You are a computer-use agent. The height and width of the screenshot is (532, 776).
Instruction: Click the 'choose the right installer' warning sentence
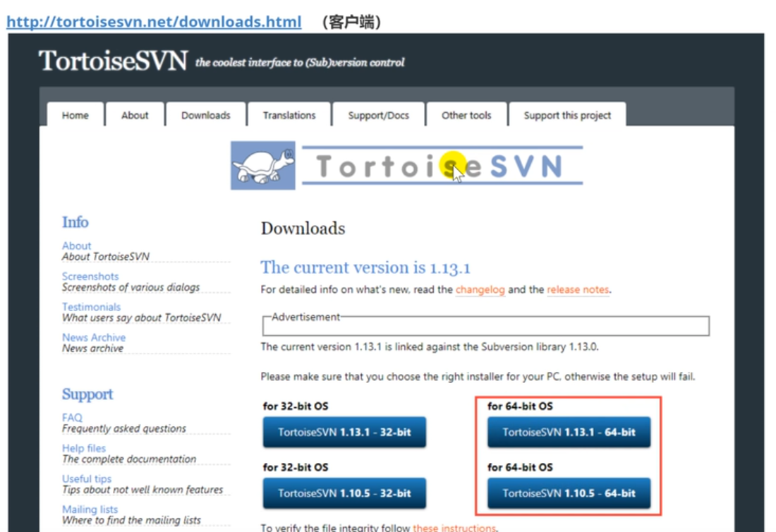(478, 377)
